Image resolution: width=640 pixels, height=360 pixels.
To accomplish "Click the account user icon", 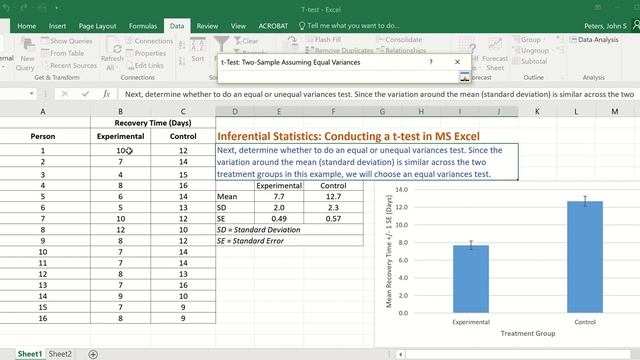I will (x=636, y=26).
